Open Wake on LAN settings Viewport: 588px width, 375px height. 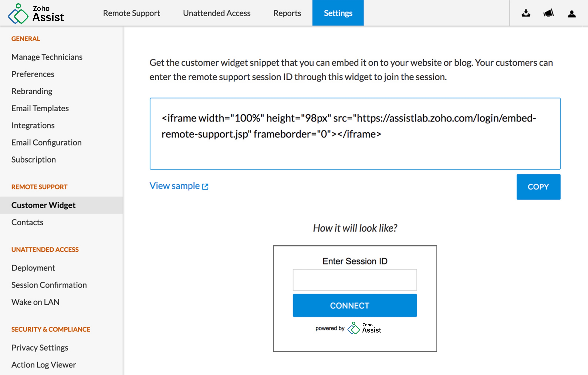(35, 302)
